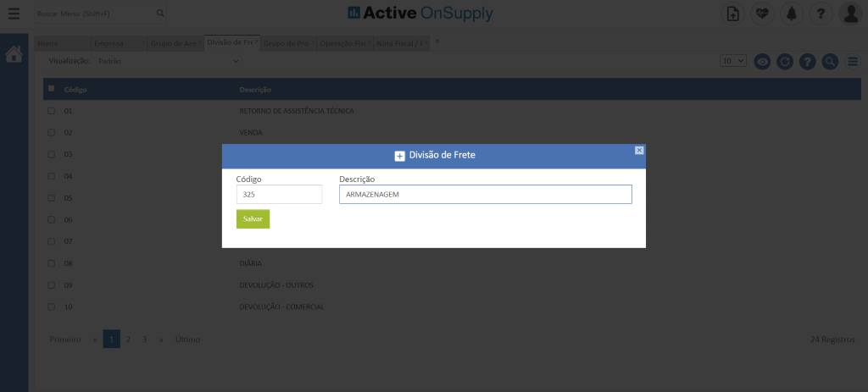
Task: Click the Código input field
Action: (279, 195)
